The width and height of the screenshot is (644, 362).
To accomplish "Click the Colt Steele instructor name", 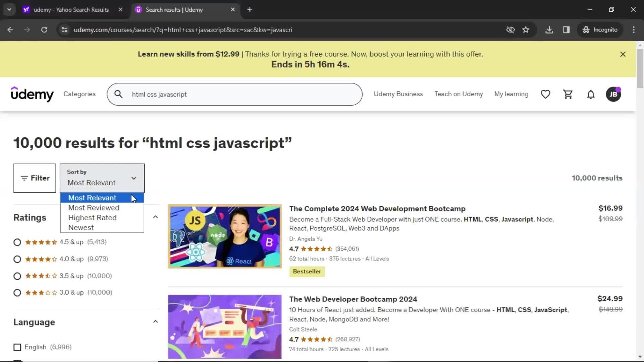I will click(303, 329).
